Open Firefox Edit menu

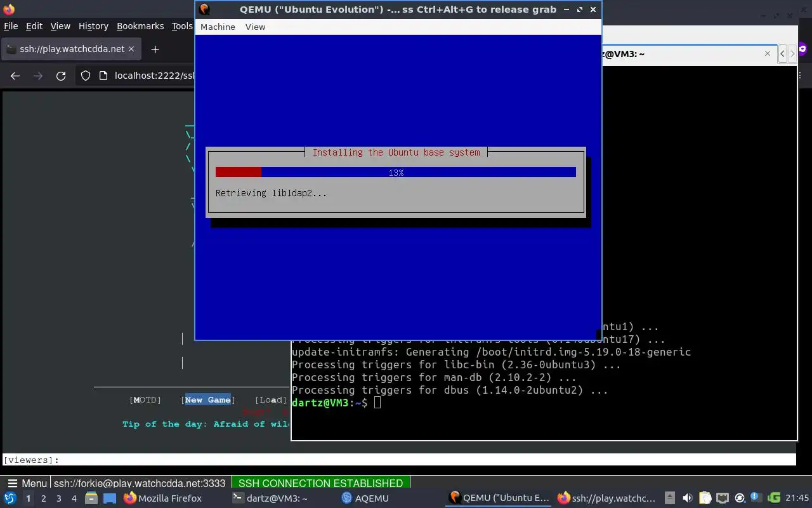pos(34,26)
